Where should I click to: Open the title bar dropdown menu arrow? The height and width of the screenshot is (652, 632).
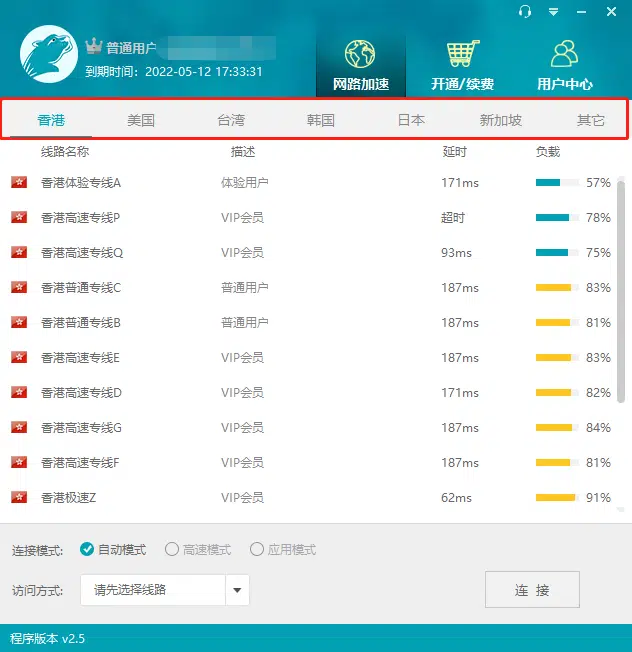554,12
